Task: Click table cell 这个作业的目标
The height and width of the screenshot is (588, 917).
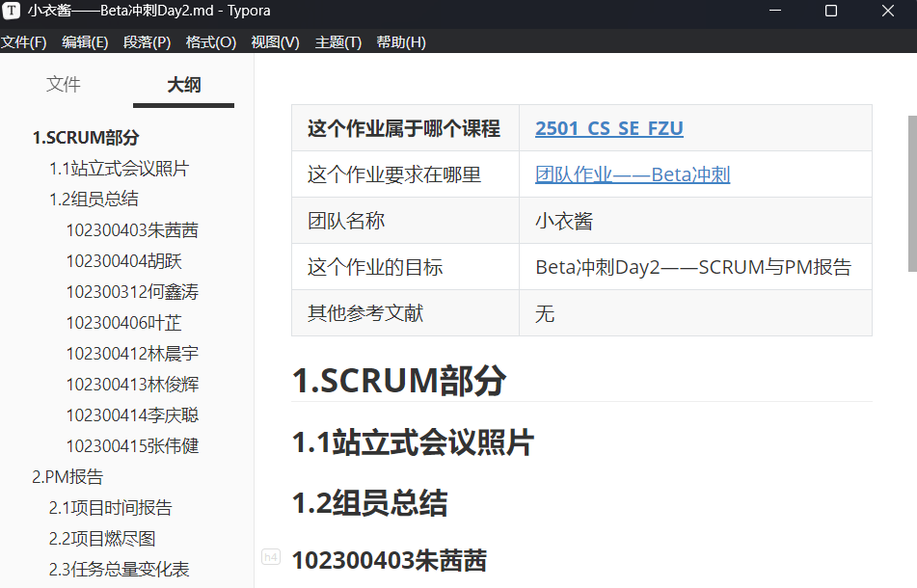Action: [405, 267]
